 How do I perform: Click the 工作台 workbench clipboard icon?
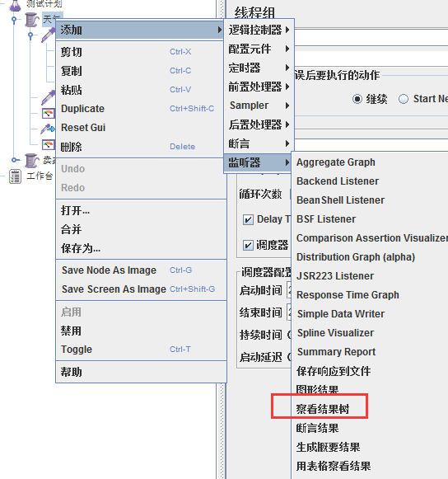click(16, 176)
